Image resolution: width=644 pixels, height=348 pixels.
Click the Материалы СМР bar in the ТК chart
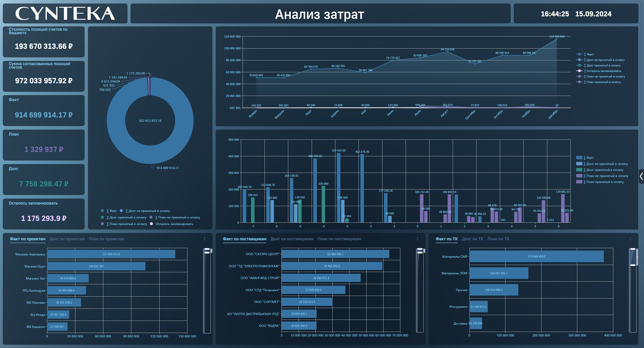pos(536,256)
